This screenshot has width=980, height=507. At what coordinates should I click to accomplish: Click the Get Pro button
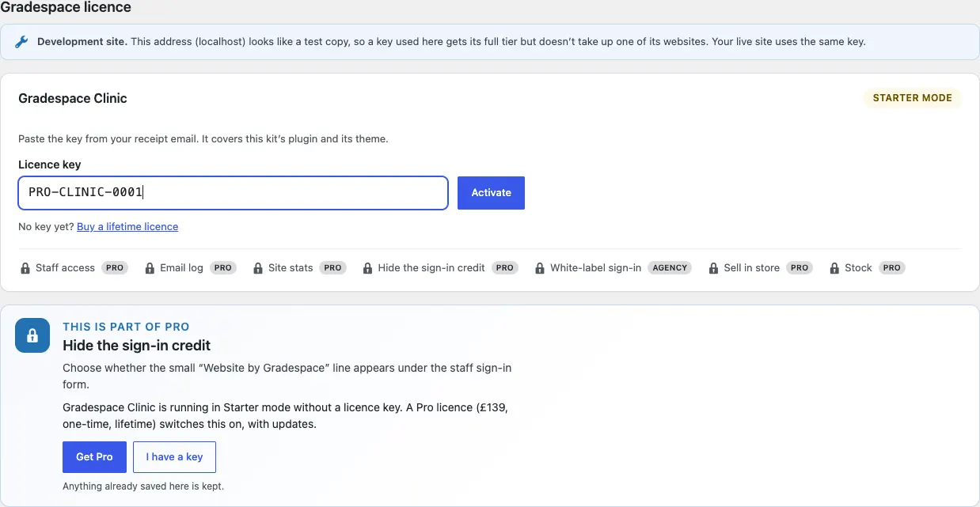94,457
